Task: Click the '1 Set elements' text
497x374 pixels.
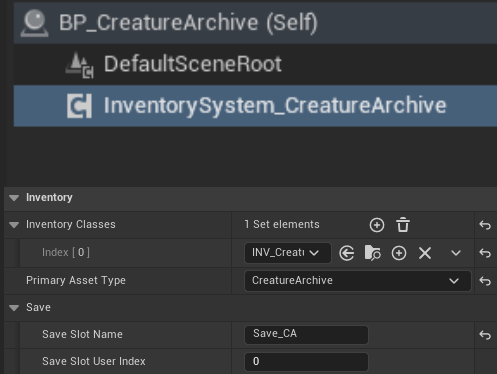Action: pos(282,225)
